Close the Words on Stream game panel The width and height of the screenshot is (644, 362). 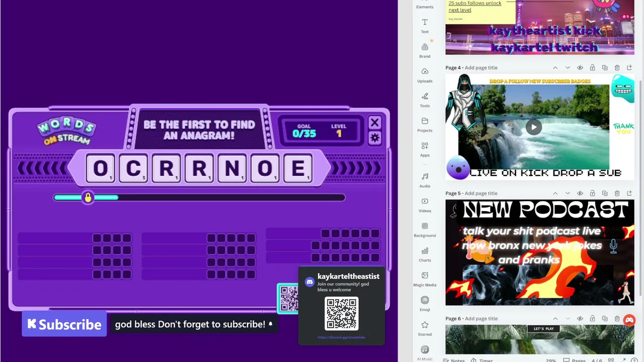point(375,123)
